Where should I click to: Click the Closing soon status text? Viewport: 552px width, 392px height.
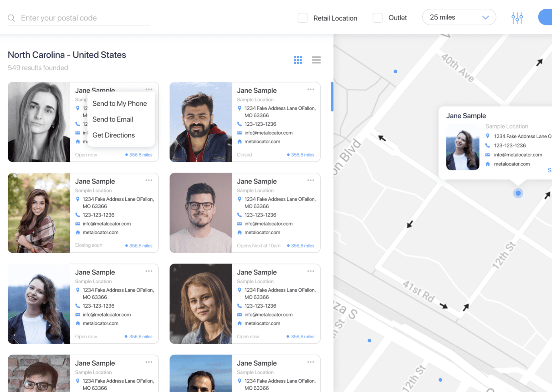point(88,245)
